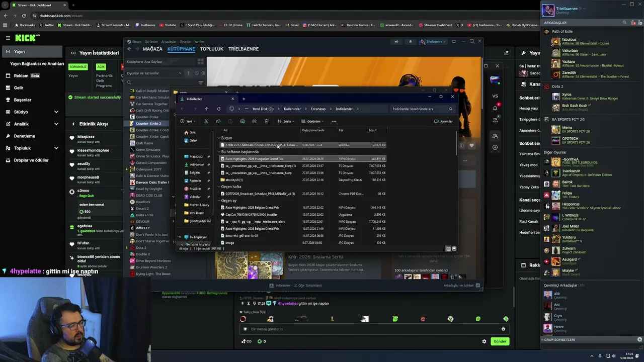
Task: Cut the selected file in Explorer
Action: coord(206,121)
